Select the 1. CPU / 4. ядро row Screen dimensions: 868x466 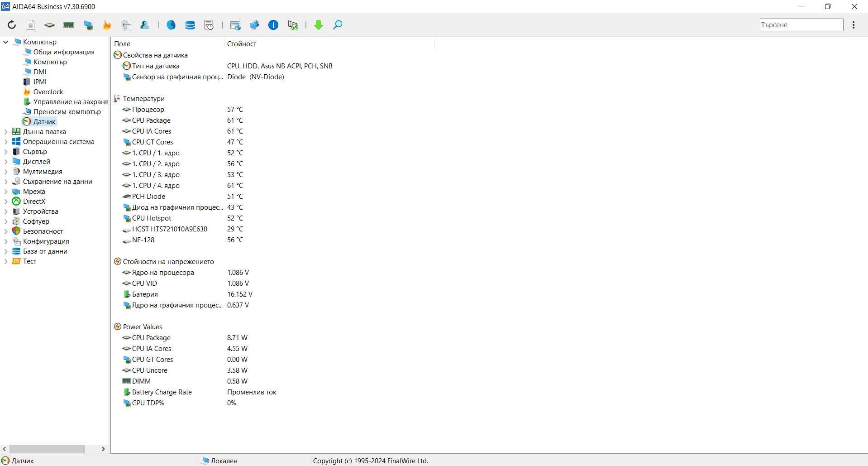click(x=182, y=186)
